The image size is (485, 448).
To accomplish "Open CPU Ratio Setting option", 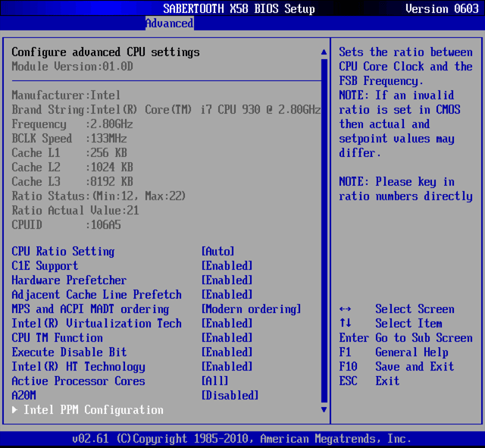I will click(x=63, y=251).
